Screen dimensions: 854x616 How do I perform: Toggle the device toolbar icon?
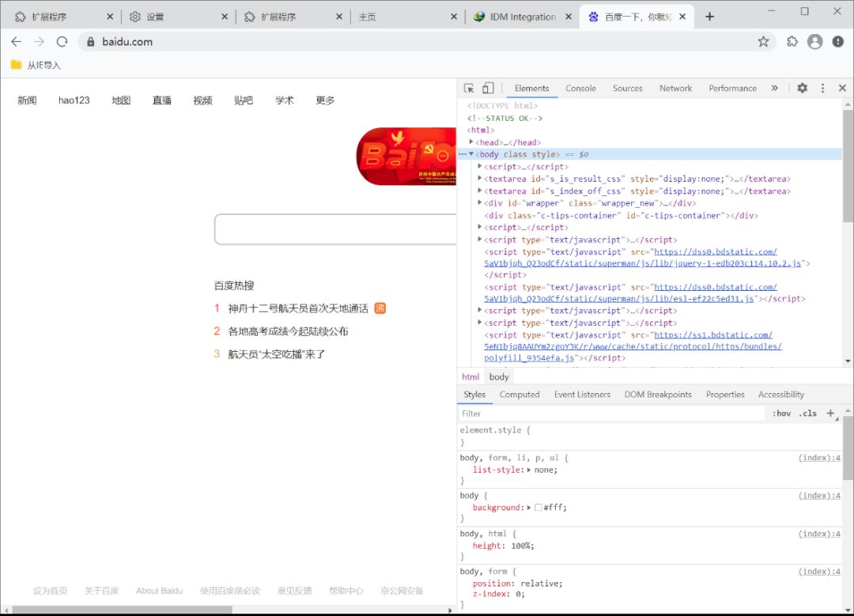pos(488,89)
